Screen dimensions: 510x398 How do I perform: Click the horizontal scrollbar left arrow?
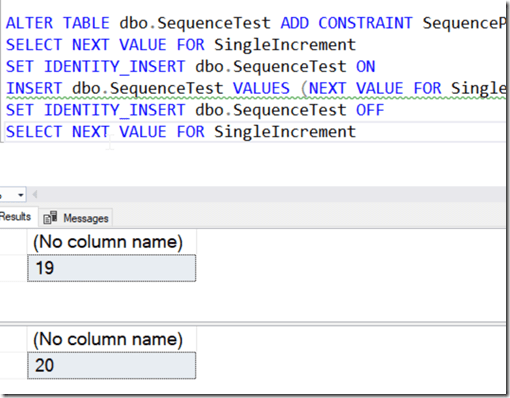pyautogui.click(x=35, y=194)
